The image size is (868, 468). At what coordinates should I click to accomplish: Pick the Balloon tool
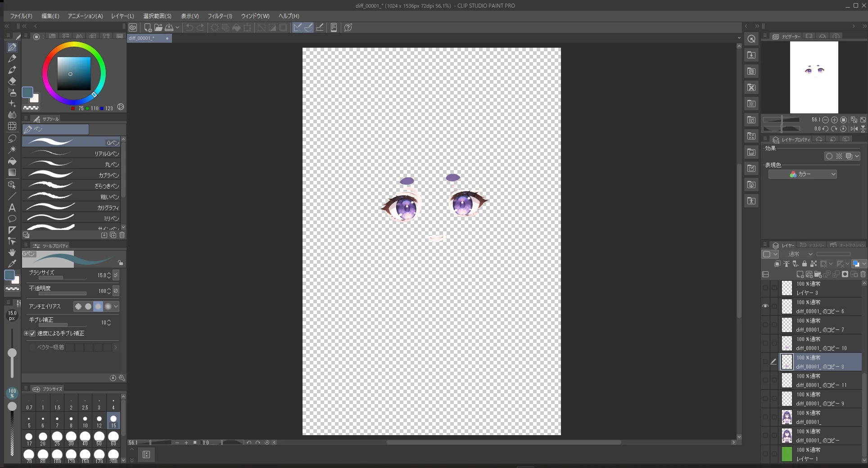tap(12, 219)
